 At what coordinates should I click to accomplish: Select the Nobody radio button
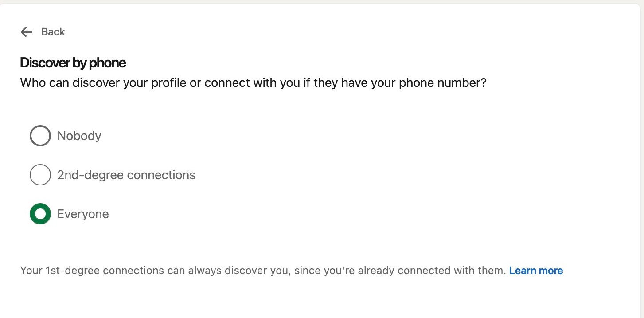click(40, 136)
